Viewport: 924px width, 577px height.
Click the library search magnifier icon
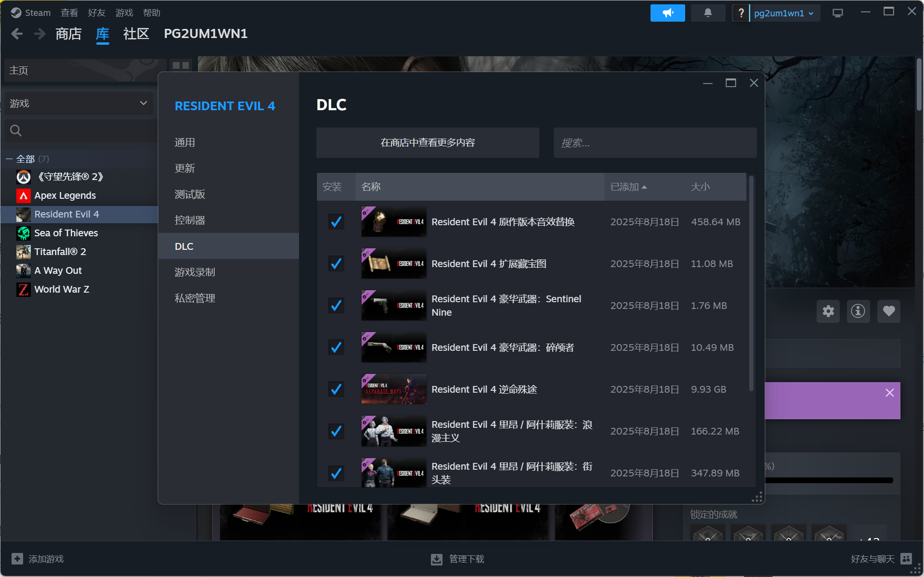16,130
